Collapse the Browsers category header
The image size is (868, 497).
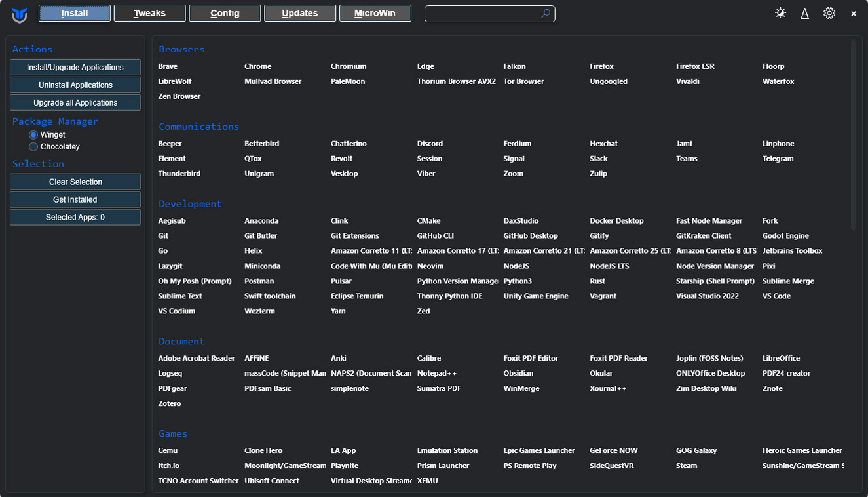tap(181, 49)
